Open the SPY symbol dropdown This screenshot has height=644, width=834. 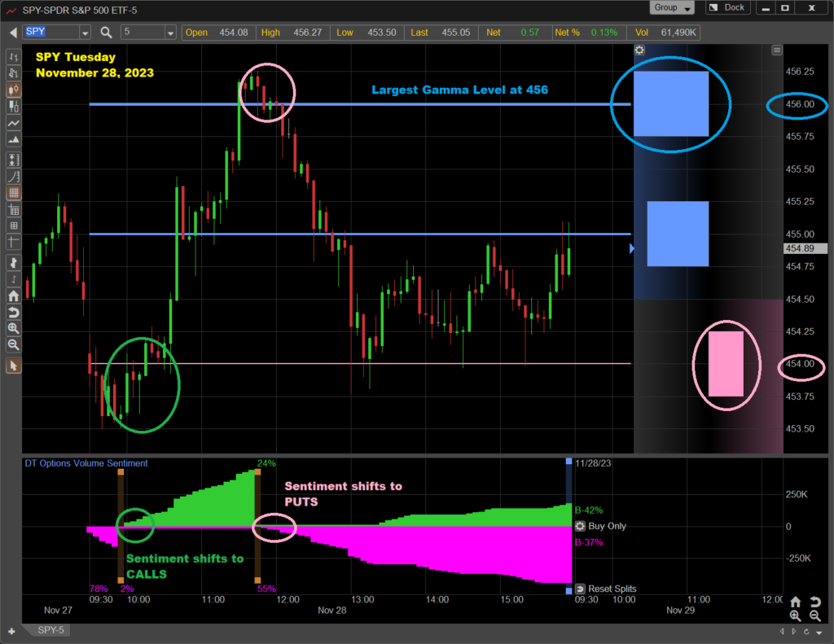85,33
